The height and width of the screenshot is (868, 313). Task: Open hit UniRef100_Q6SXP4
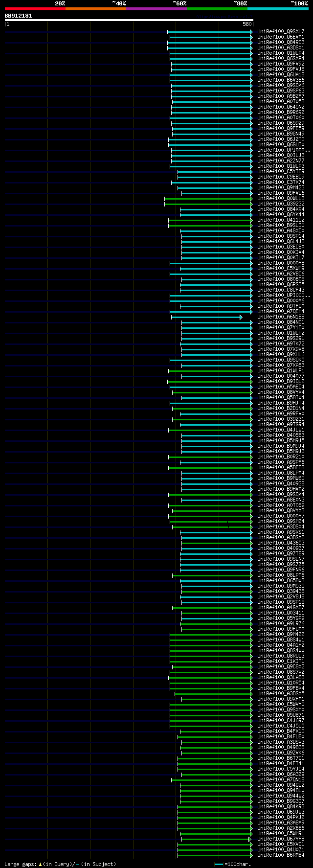tap(281, 58)
